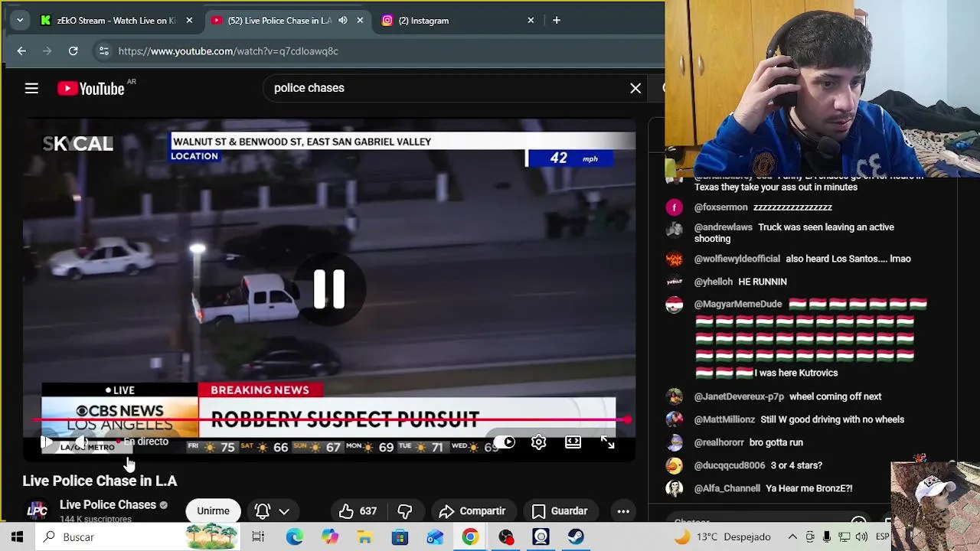Open Live Police Chases channel name
The image size is (980, 551).
(x=108, y=505)
